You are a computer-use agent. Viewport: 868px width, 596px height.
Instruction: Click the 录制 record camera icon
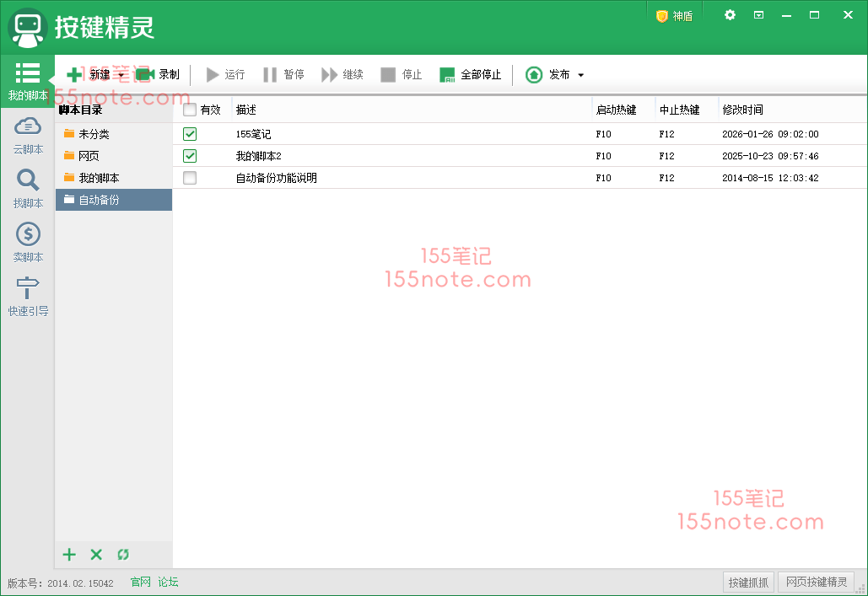click(145, 75)
